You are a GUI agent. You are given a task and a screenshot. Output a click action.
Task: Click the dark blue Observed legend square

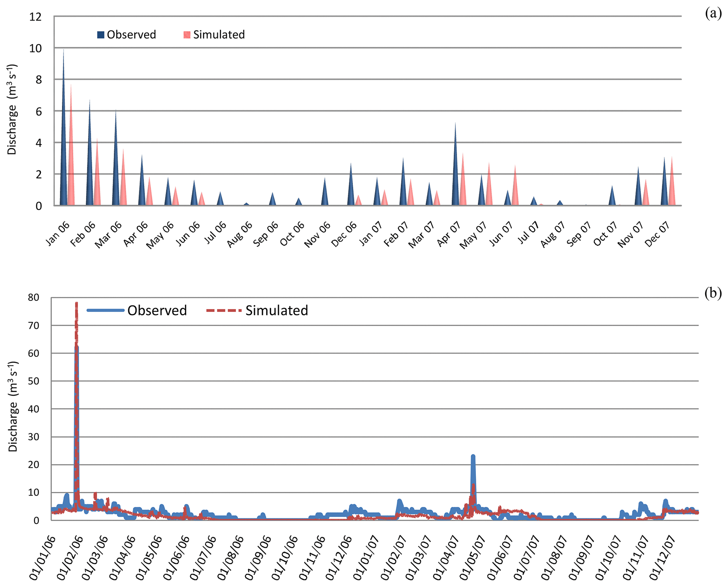101,35
